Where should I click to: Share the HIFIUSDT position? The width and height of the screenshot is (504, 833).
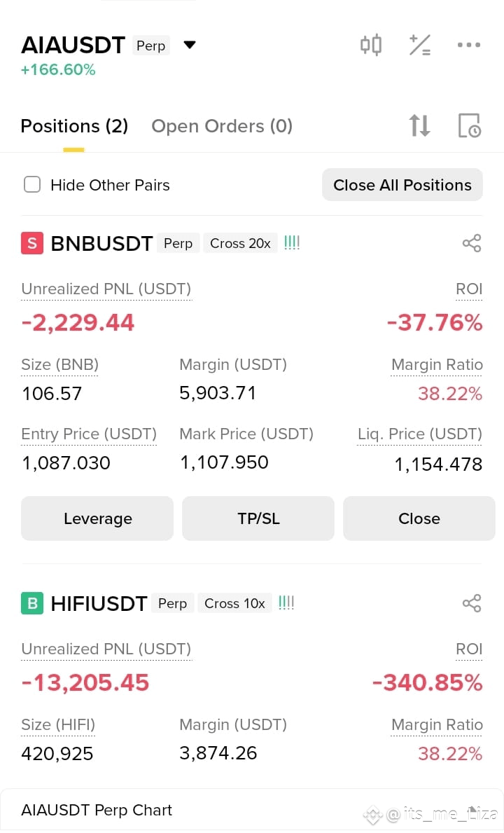[x=472, y=603]
